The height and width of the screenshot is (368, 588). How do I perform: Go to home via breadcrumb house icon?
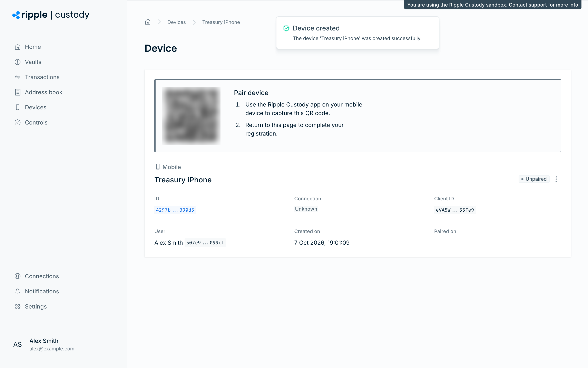tap(148, 22)
